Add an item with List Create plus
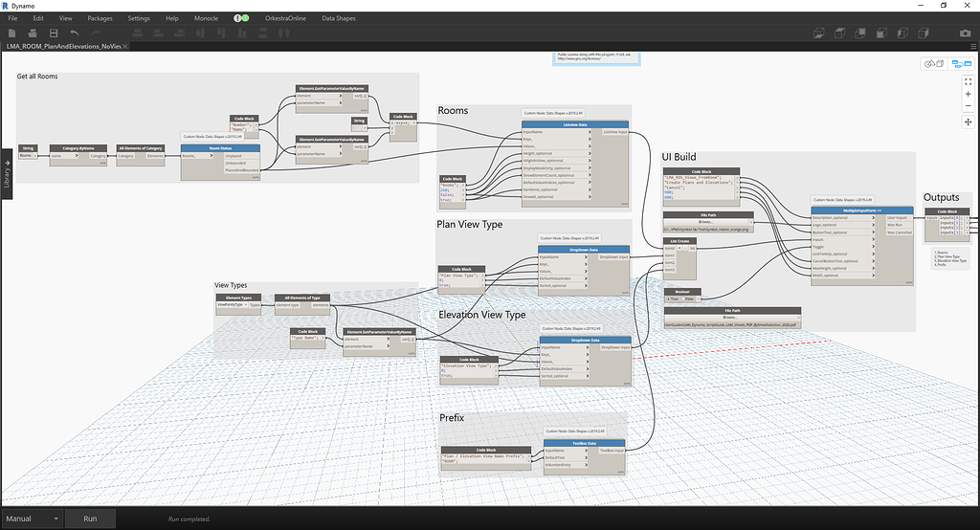This screenshot has height=530, width=980. [680, 248]
